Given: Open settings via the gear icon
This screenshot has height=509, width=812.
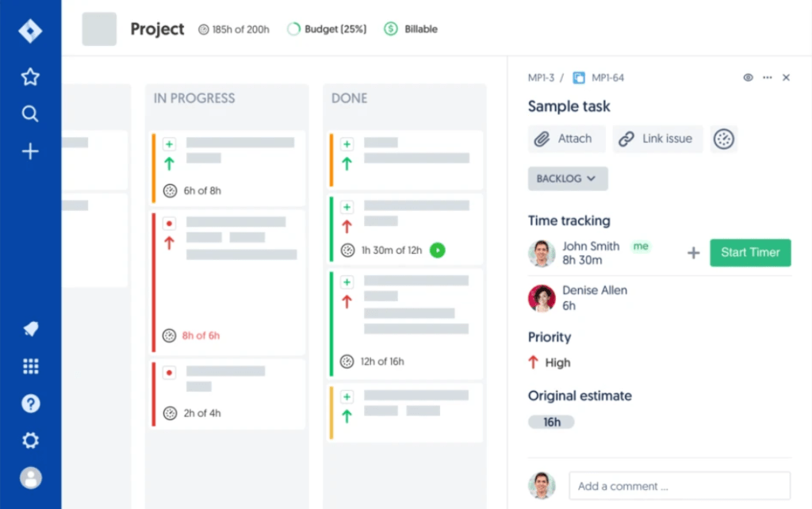Looking at the screenshot, I should coord(29,440).
